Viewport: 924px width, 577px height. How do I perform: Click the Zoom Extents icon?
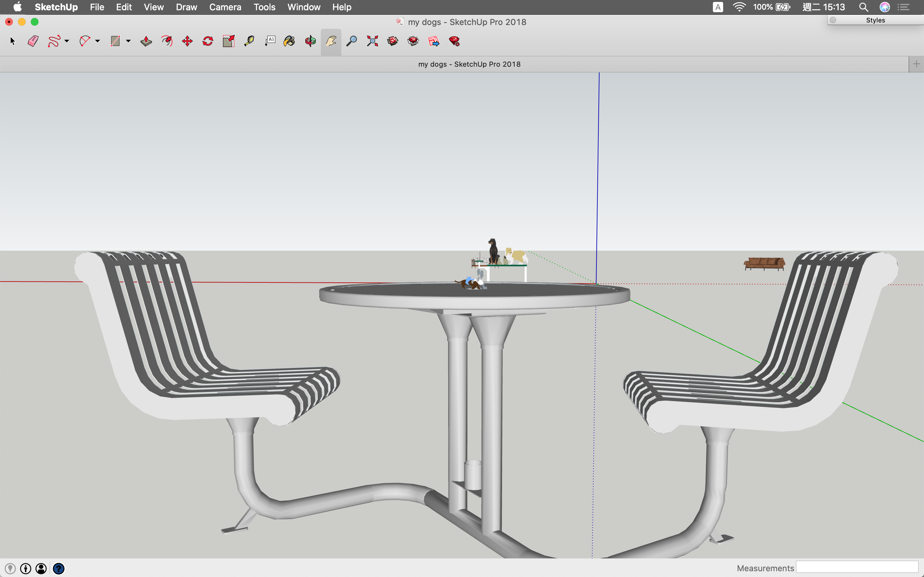point(372,41)
